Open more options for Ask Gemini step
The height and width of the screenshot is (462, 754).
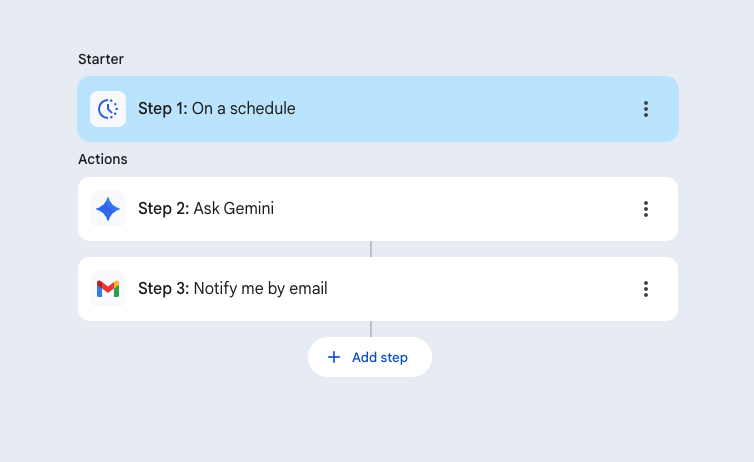click(646, 209)
